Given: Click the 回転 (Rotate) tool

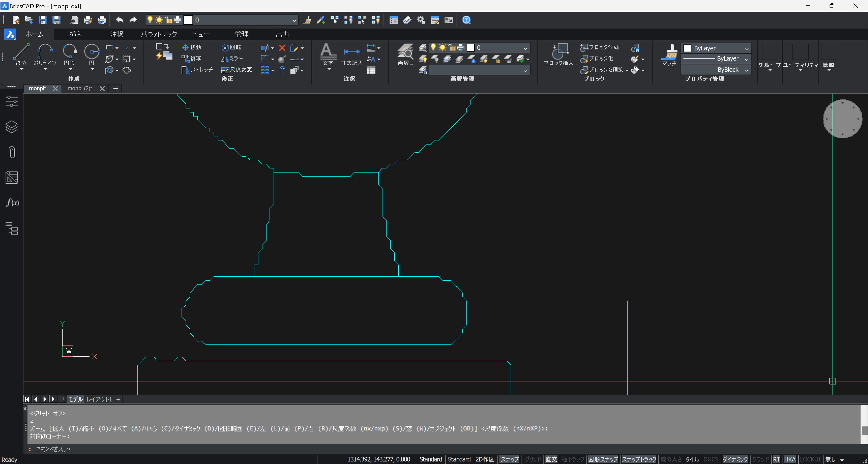Looking at the screenshot, I should click(x=231, y=47).
